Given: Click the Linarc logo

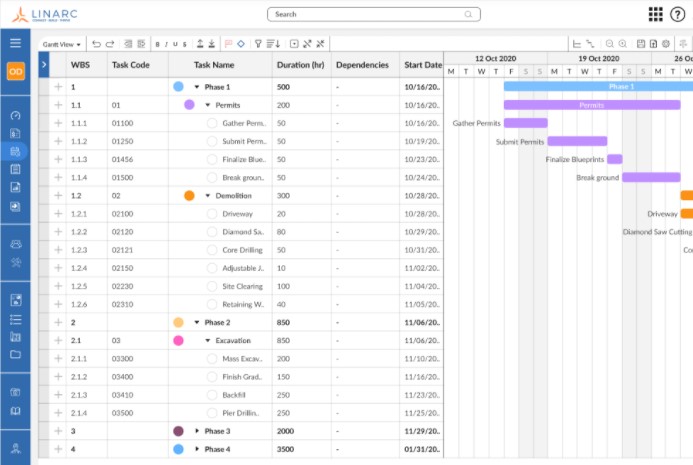Looking at the screenshot, I should click(x=44, y=15).
